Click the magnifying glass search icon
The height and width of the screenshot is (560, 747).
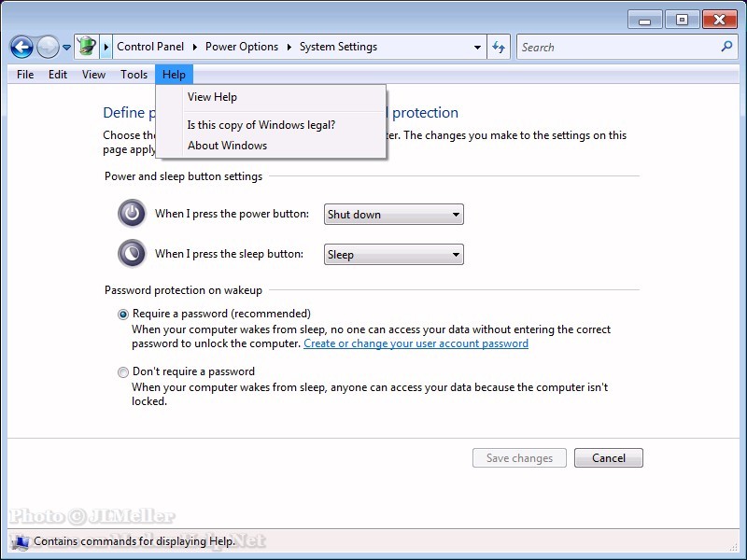coord(726,47)
